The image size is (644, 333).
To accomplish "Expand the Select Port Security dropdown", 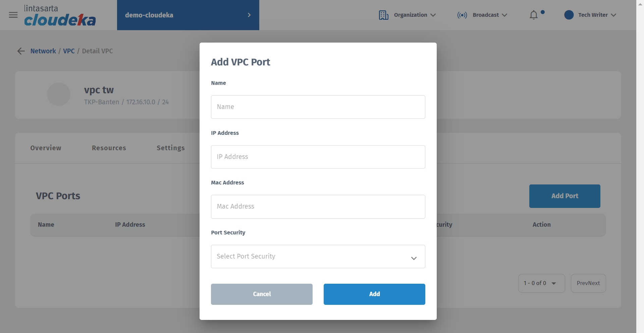I will pos(318,257).
